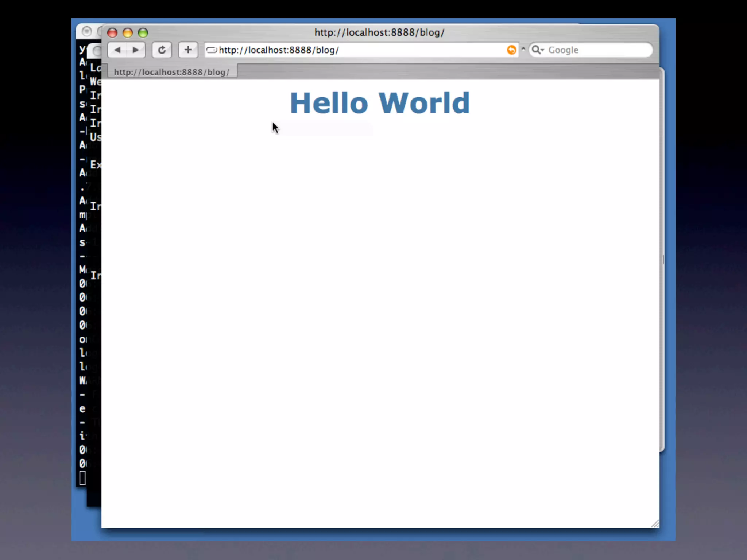Click the Hello World heading
The width and height of the screenshot is (747, 560).
[x=380, y=103]
